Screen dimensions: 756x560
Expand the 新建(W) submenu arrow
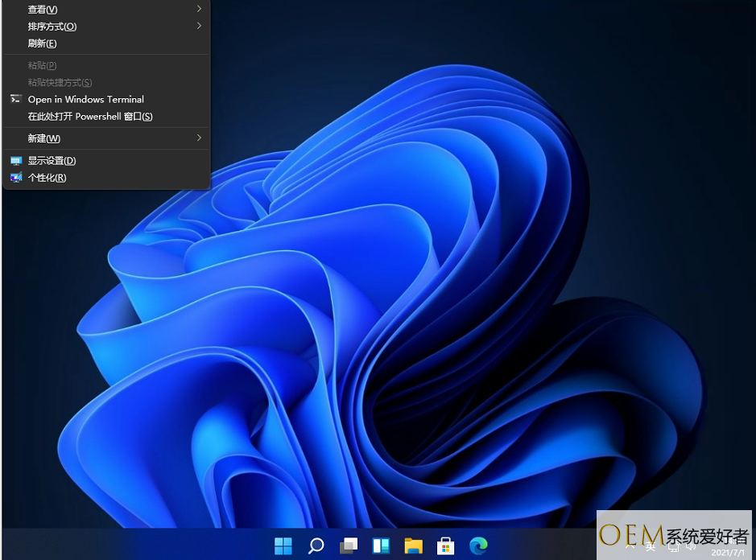click(199, 138)
